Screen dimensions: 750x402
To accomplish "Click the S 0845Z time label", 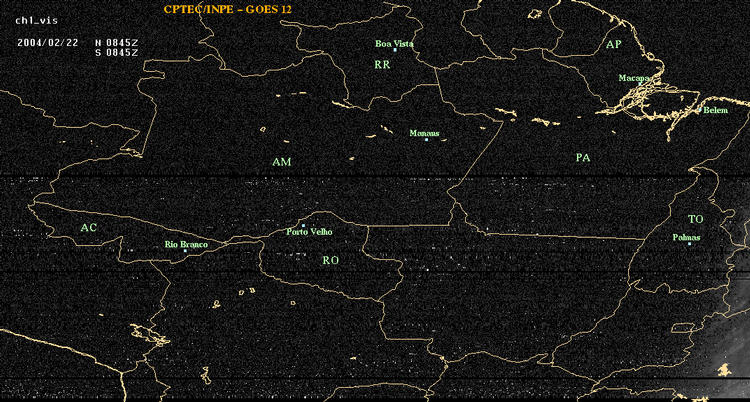I will [117, 52].
